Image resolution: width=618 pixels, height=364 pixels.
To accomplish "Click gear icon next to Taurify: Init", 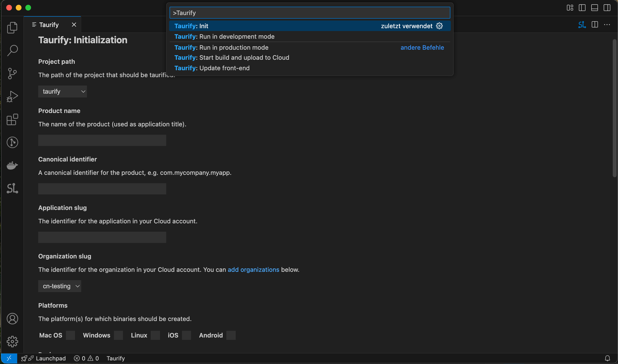I will coord(439,26).
